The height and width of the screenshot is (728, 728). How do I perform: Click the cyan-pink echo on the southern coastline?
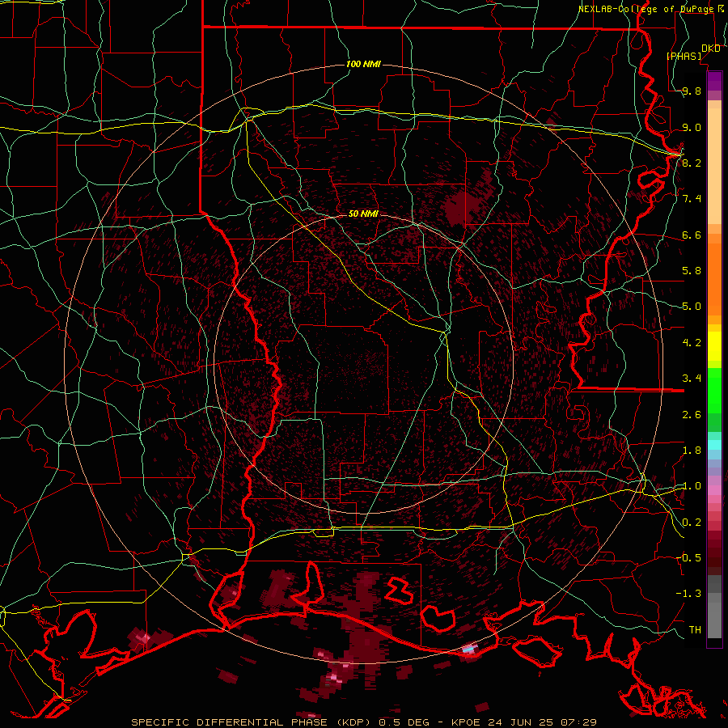click(x=470, y=649)
